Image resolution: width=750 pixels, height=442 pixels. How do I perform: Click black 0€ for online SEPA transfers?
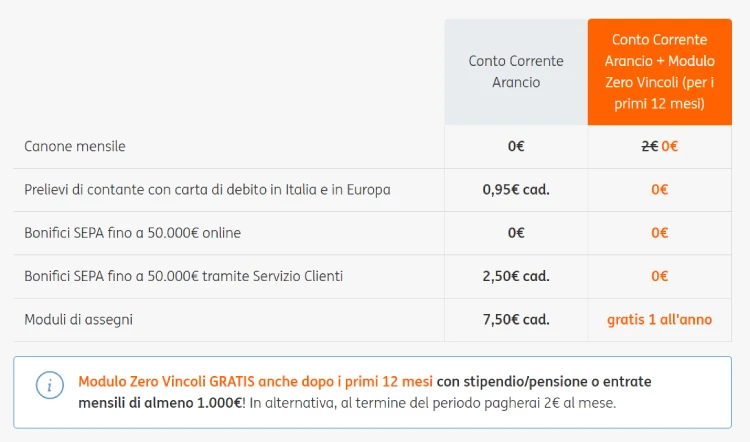516,233
